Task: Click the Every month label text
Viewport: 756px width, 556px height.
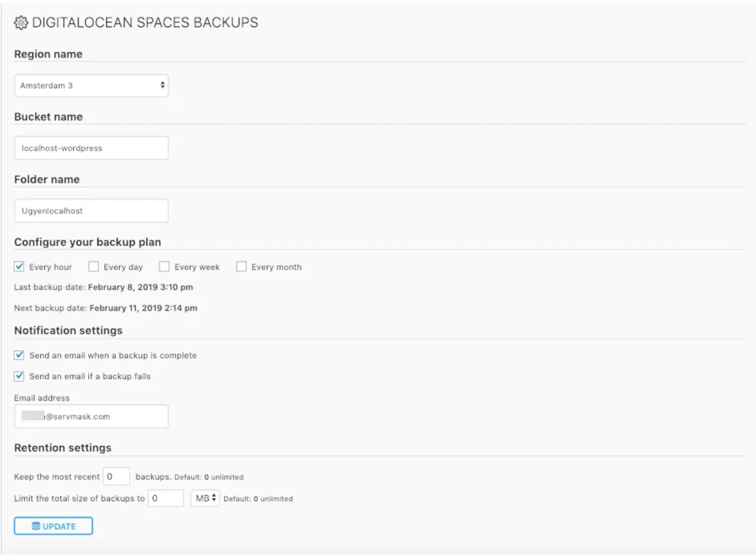Action: pos(276,267)
